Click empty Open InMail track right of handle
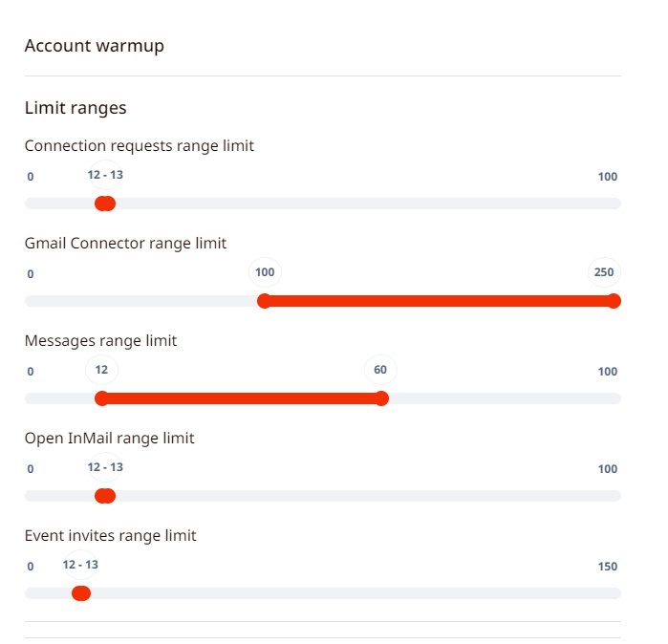The image size is (668, 644). (x=363, y=496)
